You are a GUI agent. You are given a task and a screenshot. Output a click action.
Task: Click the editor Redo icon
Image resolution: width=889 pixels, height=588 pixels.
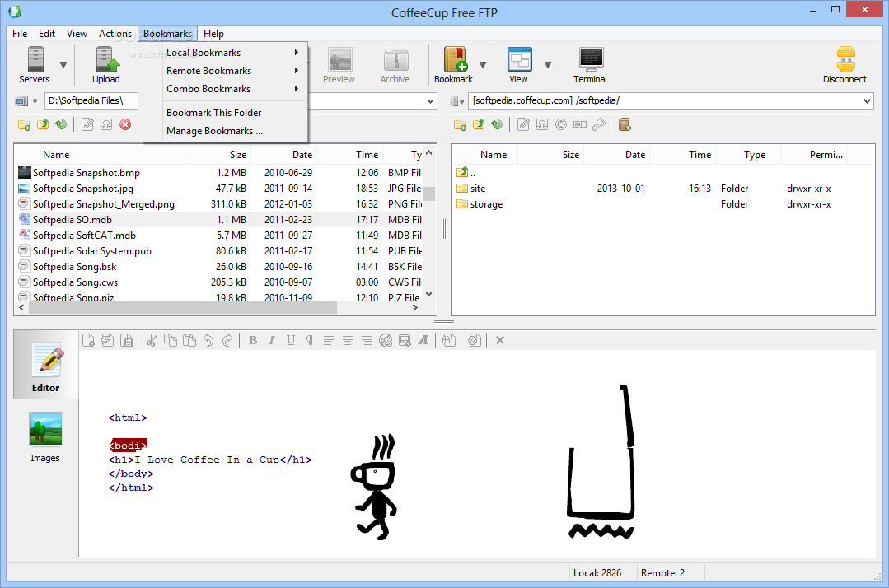(x=227, y=340)
